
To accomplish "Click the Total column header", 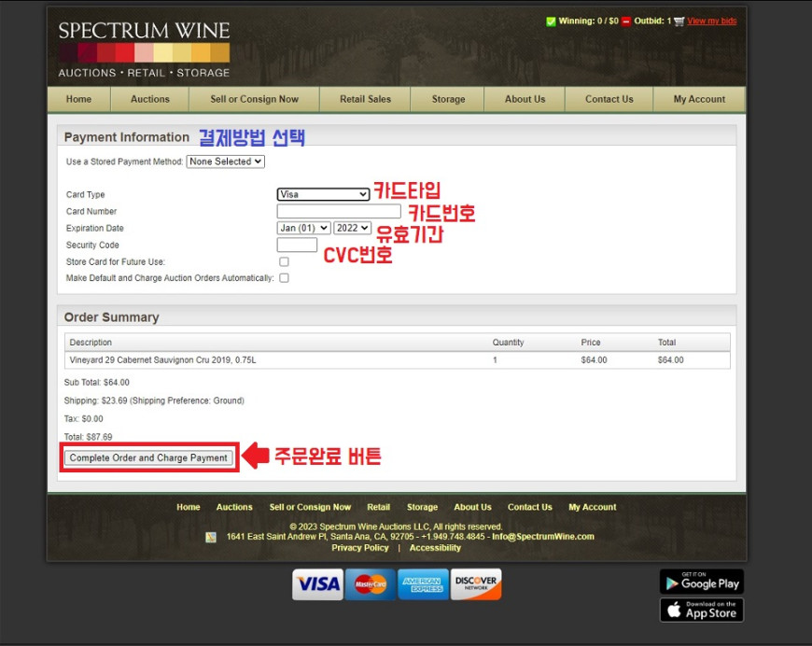I will (666, 343).
